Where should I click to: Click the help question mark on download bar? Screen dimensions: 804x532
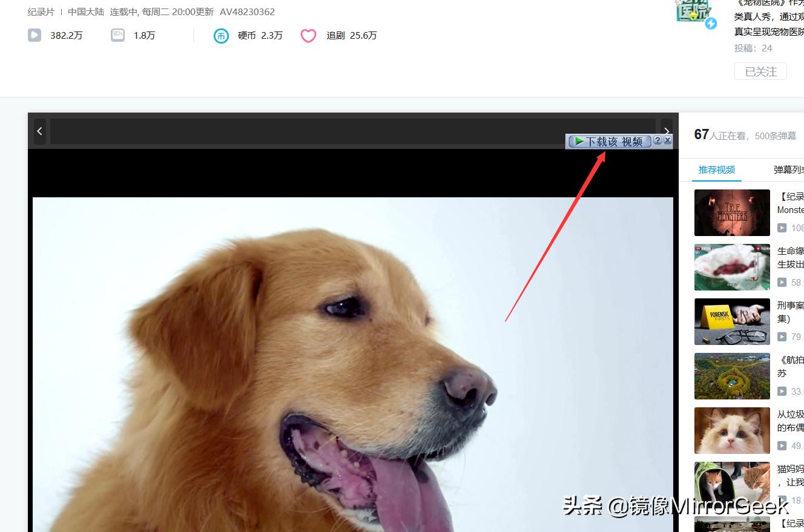coord(658,140)
